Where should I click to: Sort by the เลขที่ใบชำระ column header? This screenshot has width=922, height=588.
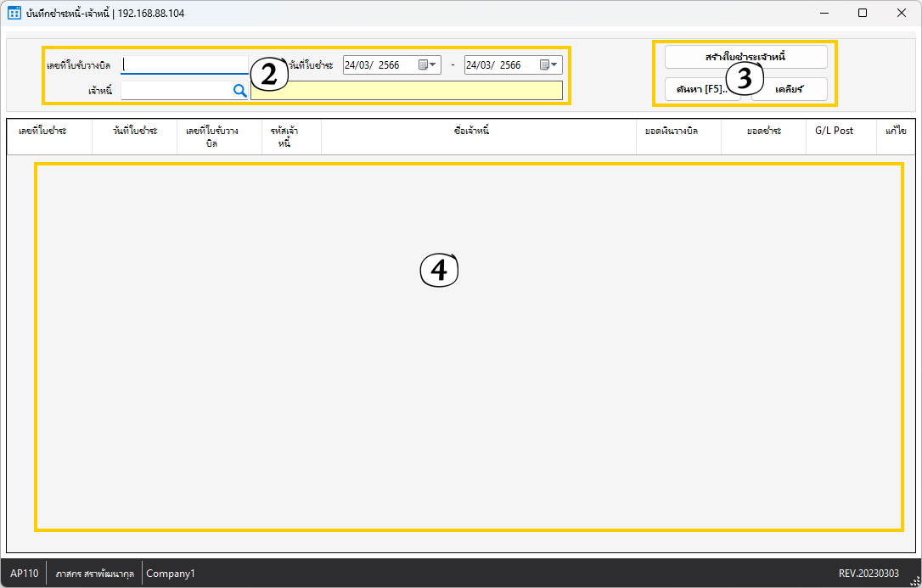[43, 132]
